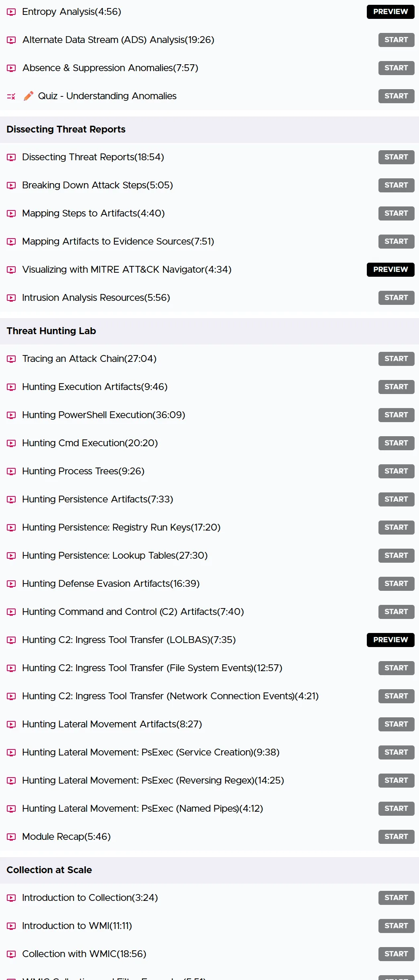This screenshot has height=980, width=419.
Task: Start the Alternate Data Stream Analysis lesson
Action: [x=396, y=40]
